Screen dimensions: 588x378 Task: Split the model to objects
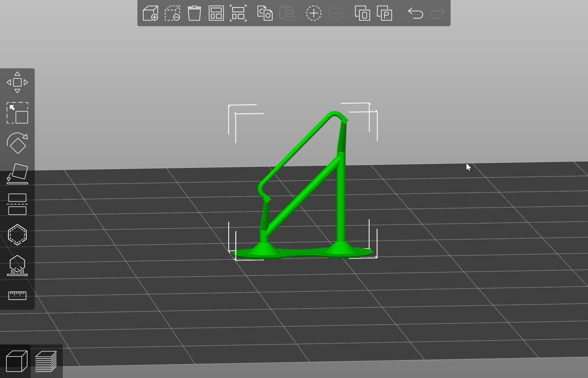(363, 13)
